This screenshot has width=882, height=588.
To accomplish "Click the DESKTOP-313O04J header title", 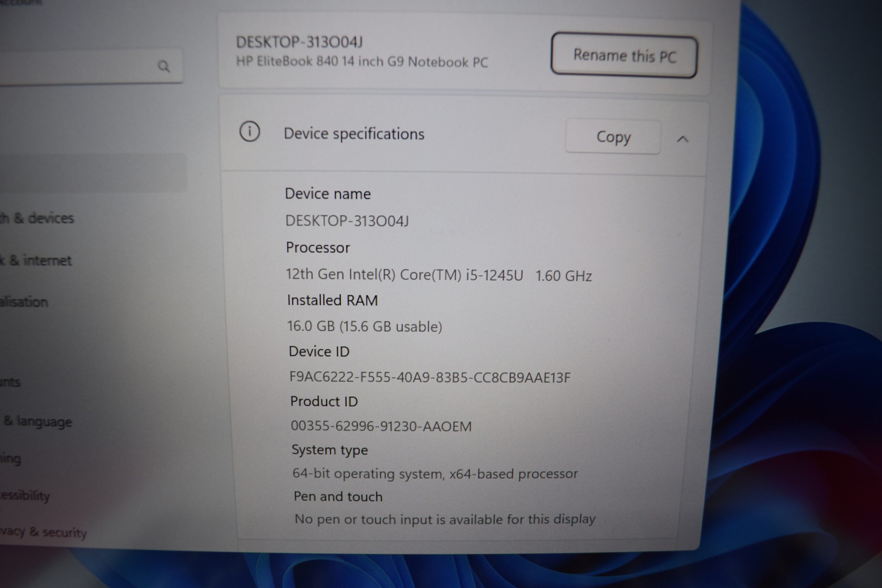I will point(299,42).
